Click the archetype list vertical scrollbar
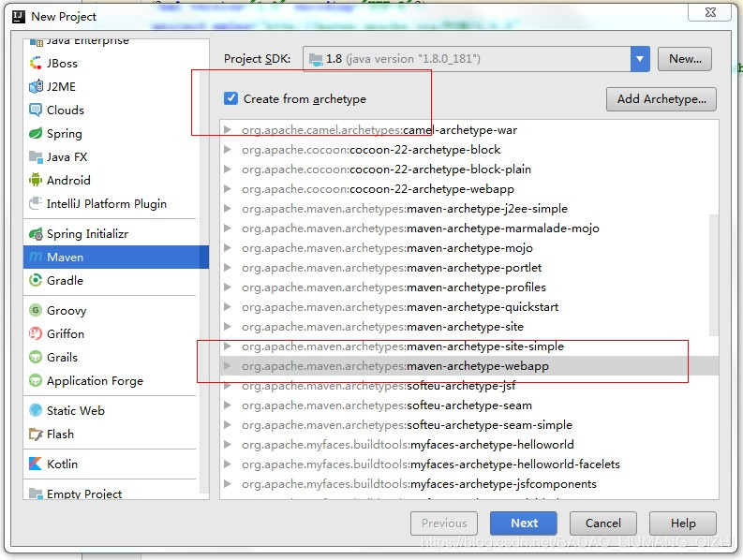The image size is (743, 560). point(714,274)
